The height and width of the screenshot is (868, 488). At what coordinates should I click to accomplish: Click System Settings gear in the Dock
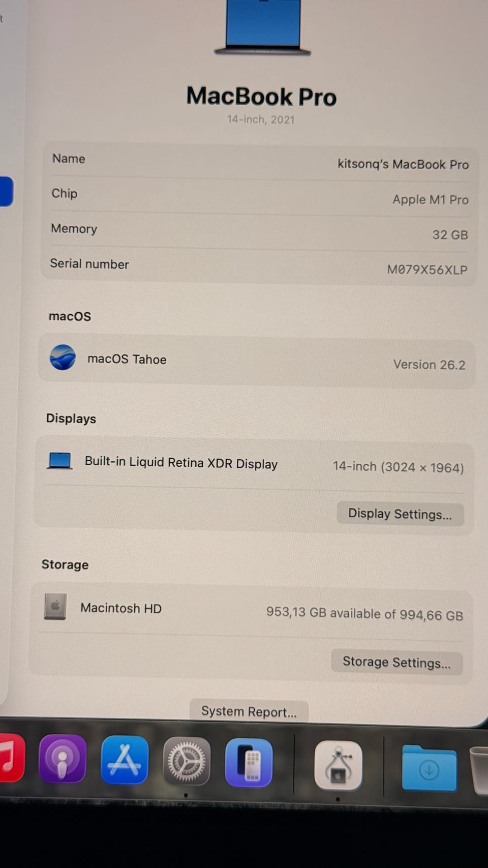point(187,761)
